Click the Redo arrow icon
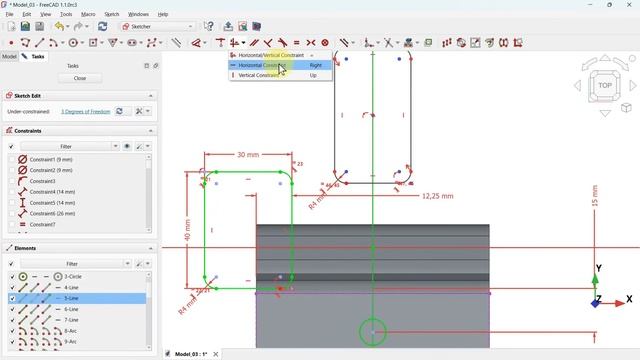This screenshot has width=640, height=360. (x=78, y=27)
